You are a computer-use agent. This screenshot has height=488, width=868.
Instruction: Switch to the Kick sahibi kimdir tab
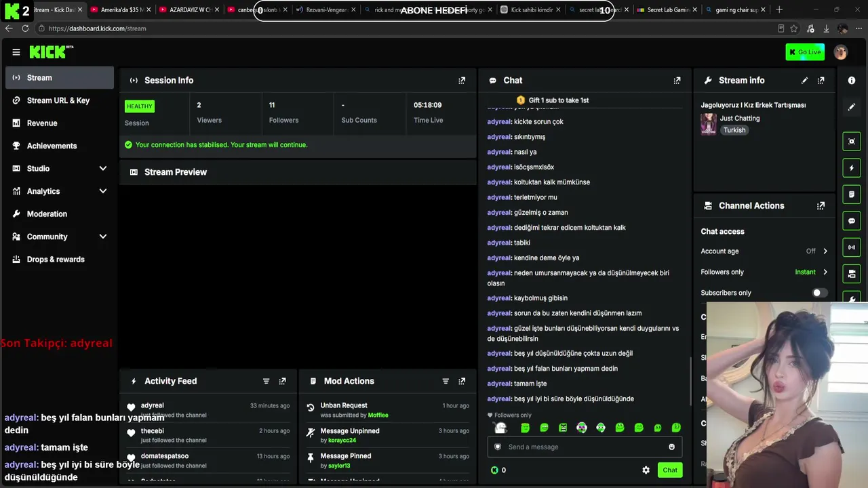tap(530, 10)
